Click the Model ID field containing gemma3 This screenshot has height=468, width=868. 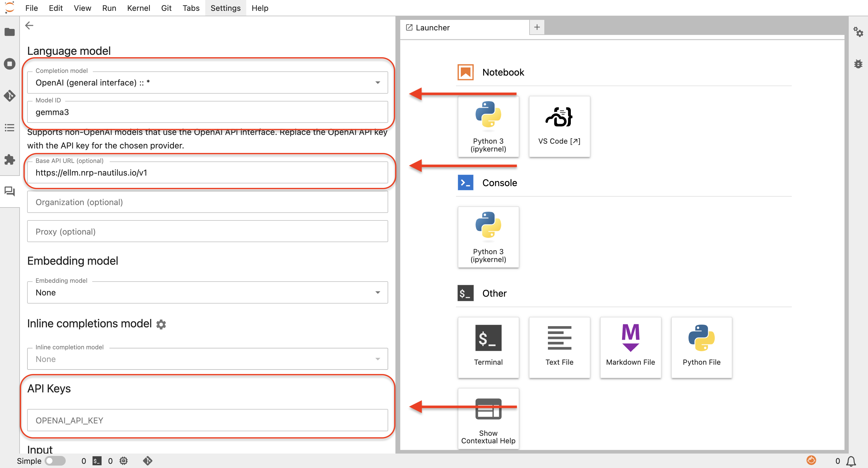pos(207,112)
